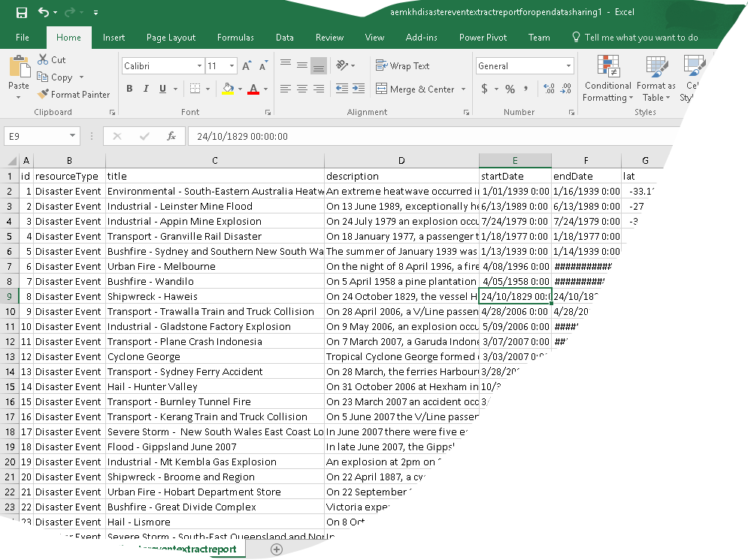The height and width of the screenshot is (560, 748).
Task: Select the Format Painter tool
Action: pos(74,94)
